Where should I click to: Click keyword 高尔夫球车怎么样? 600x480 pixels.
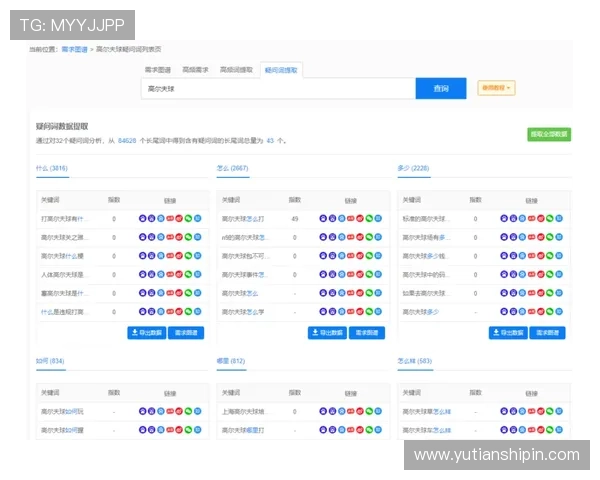(427, 430)
